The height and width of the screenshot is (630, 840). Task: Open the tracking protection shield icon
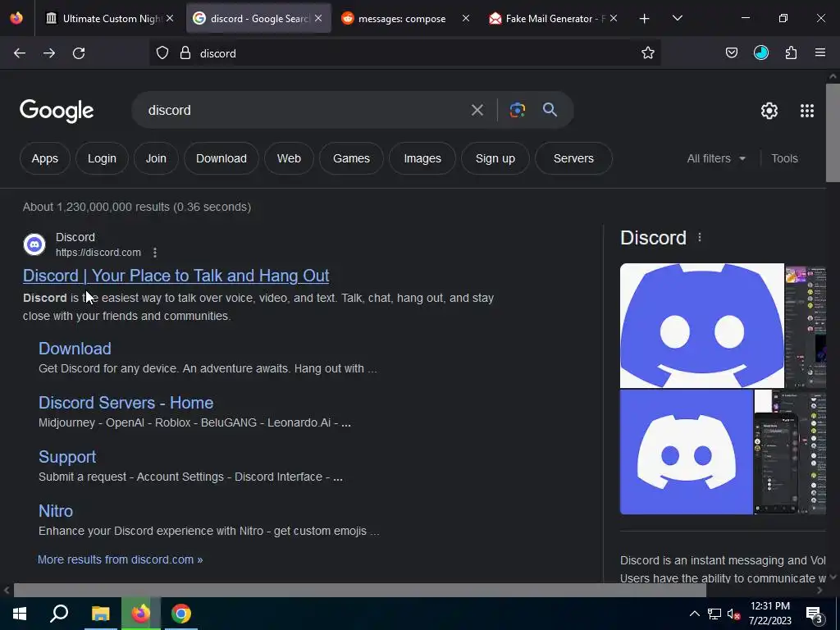[162, 53]
